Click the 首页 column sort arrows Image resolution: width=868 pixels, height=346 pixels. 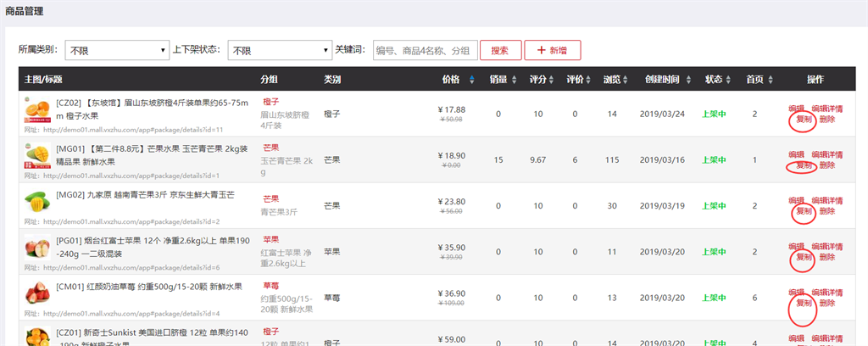click(x=771, y=81)
